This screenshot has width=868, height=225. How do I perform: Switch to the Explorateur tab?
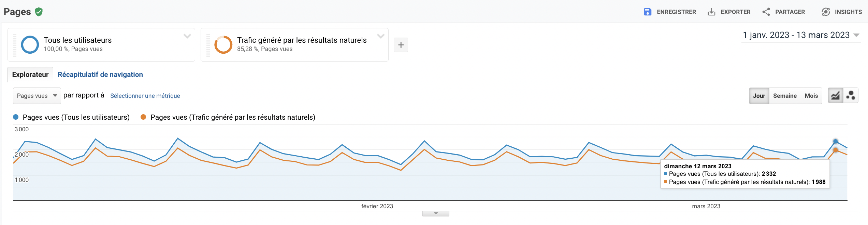(x=30, y=75)
